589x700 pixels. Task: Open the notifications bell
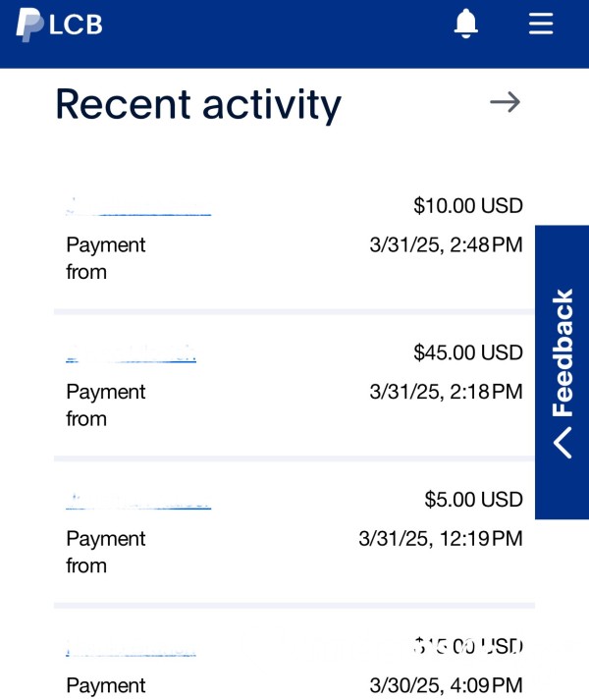click(x=465, y=24)
